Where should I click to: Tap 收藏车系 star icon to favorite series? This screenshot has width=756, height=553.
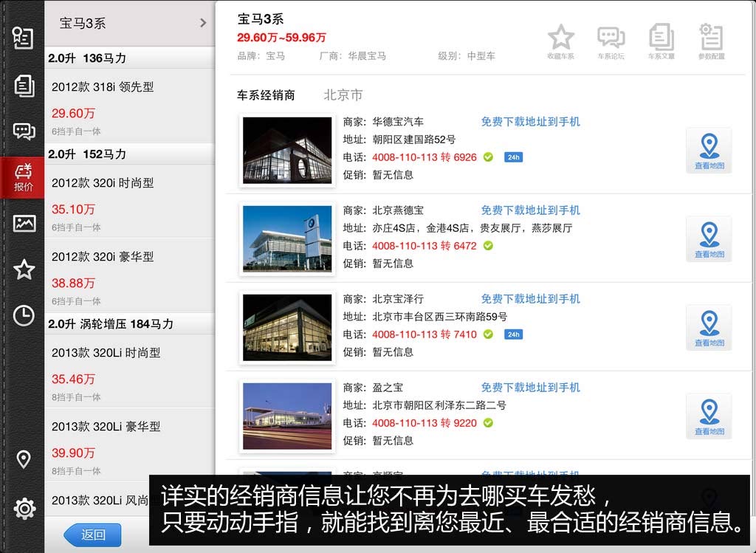tap(561, 42)
